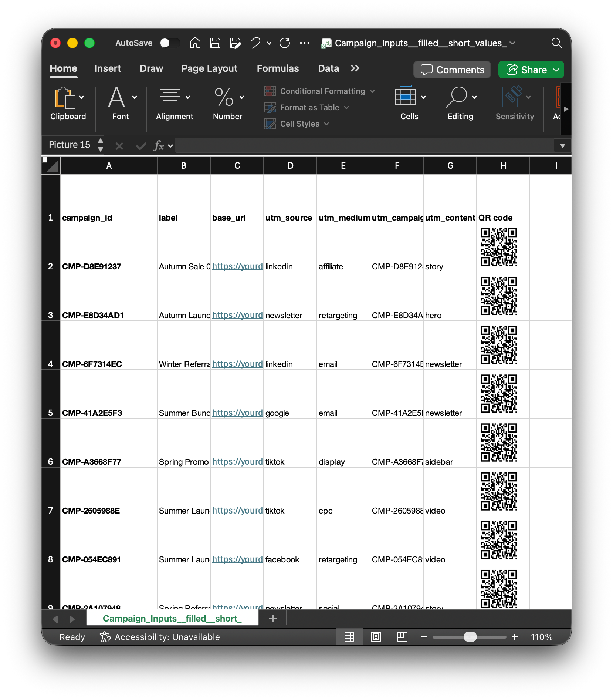Select all cells corner triangle
This screenshot has height=700, width=613.
tap(53, 165)
